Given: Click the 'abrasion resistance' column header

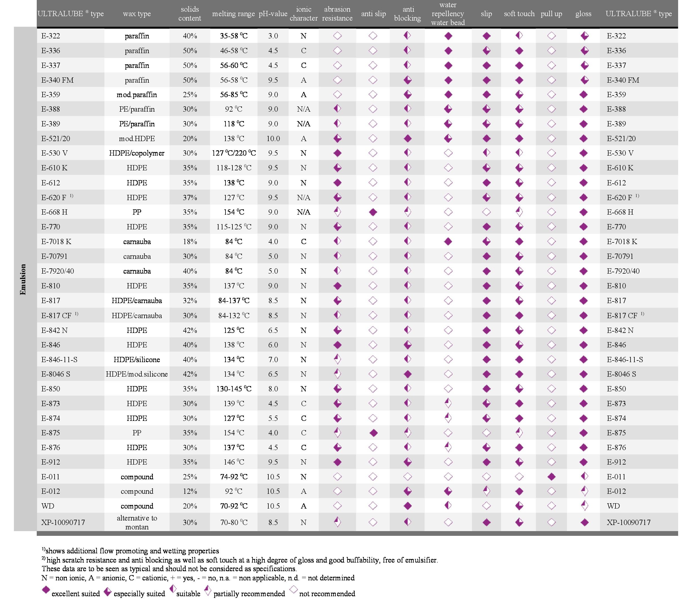Looking at the screenshot, I should pos(337,14).
